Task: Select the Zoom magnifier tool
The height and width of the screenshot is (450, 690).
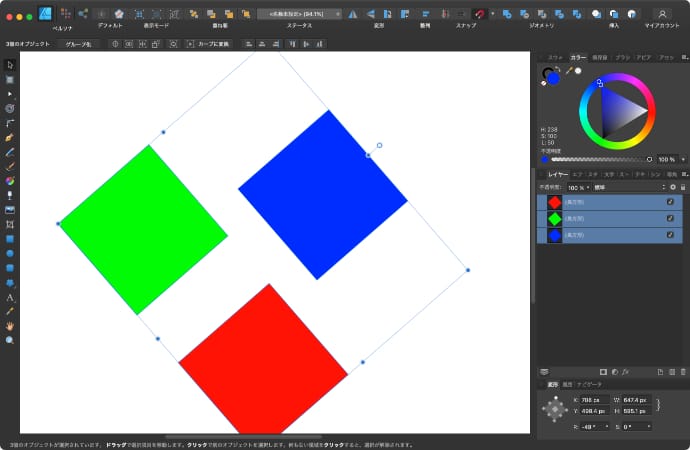Action: tap(10, 340)
